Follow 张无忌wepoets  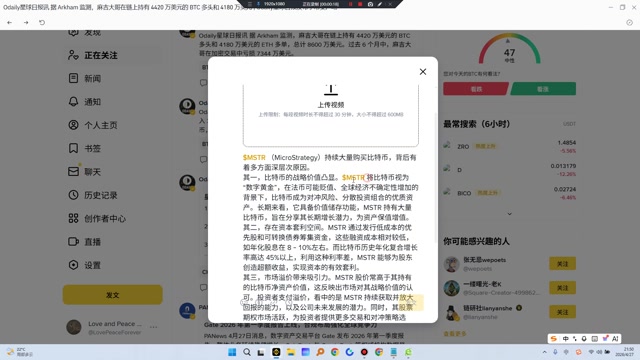tap(562, 264)
